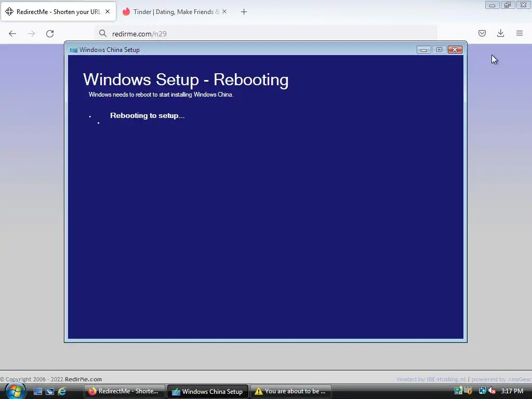Click 'Windows needs to reboot' message text
The image size is (532, 399).
click(161, 95)
